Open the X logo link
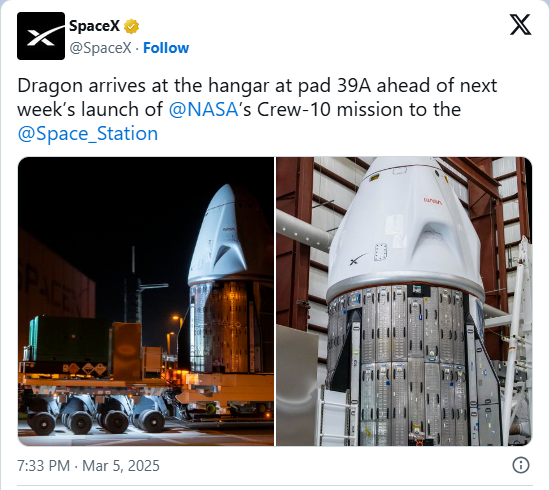This screenshot has width=550, height=490. click(520, 25)
